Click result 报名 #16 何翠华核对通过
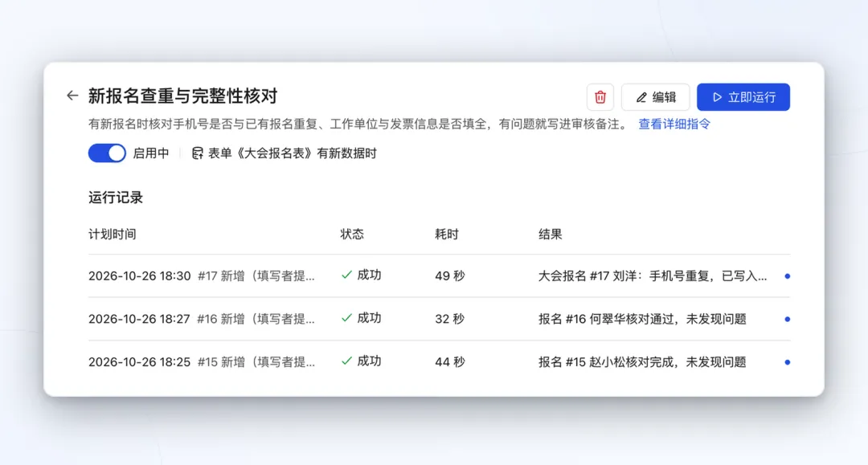The height and width of the screenshot is (465, 868). [642, 319]
